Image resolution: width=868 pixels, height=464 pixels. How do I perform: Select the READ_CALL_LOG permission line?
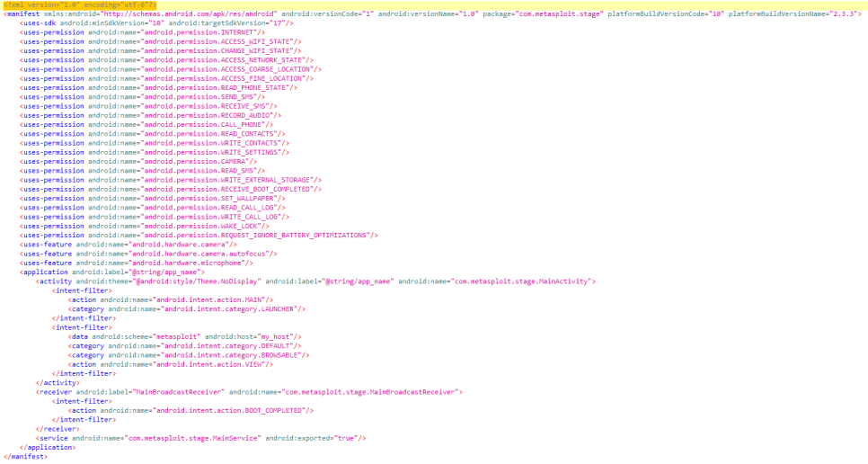tap(152, 208)
